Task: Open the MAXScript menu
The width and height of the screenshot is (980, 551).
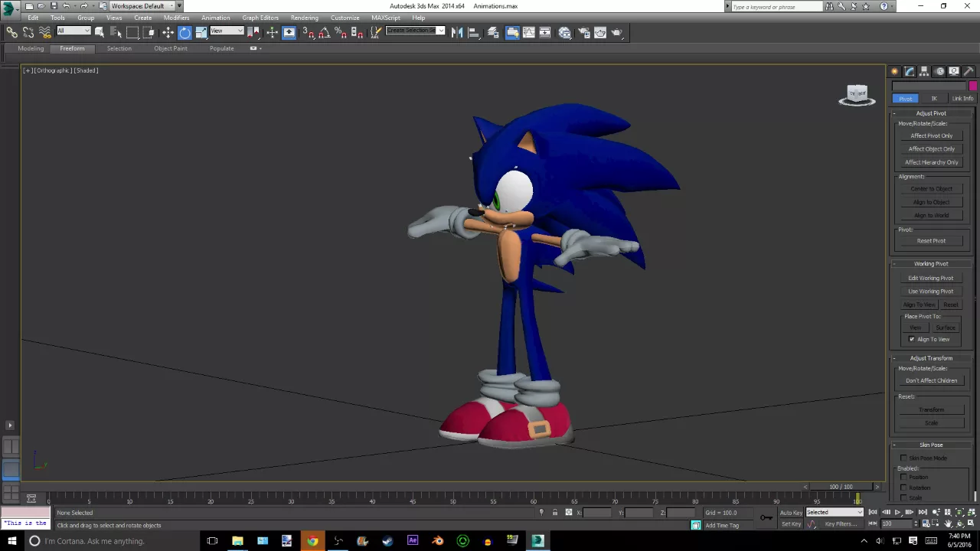Action: click(385, 18)
